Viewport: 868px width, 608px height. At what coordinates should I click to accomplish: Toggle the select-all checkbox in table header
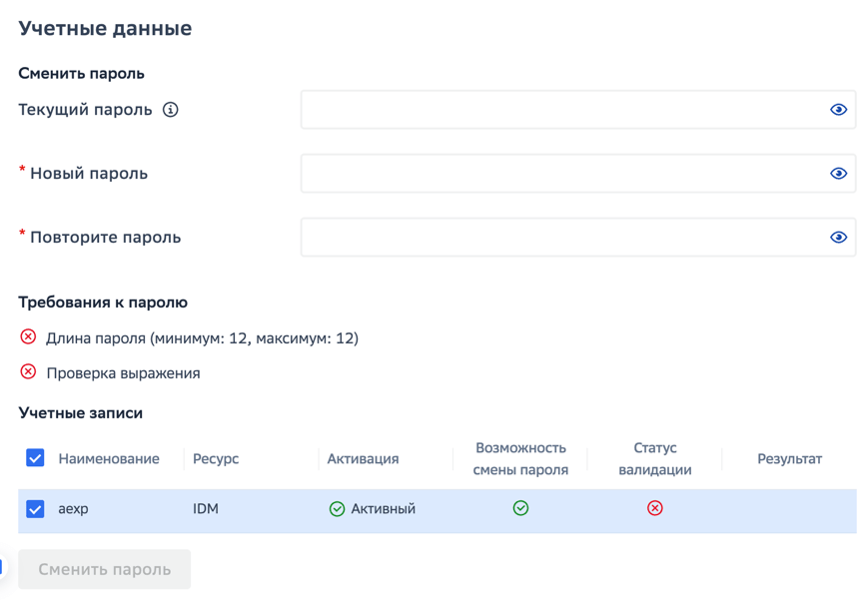[x=35, y=457]
